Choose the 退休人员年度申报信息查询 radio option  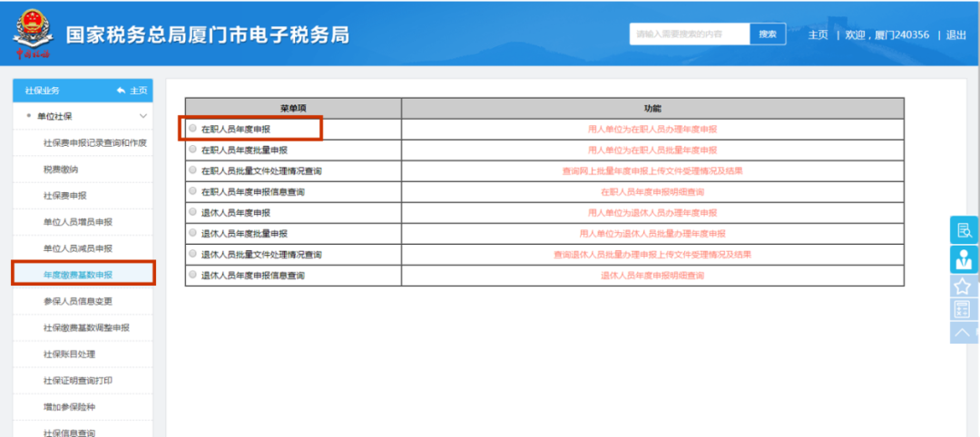192,275
